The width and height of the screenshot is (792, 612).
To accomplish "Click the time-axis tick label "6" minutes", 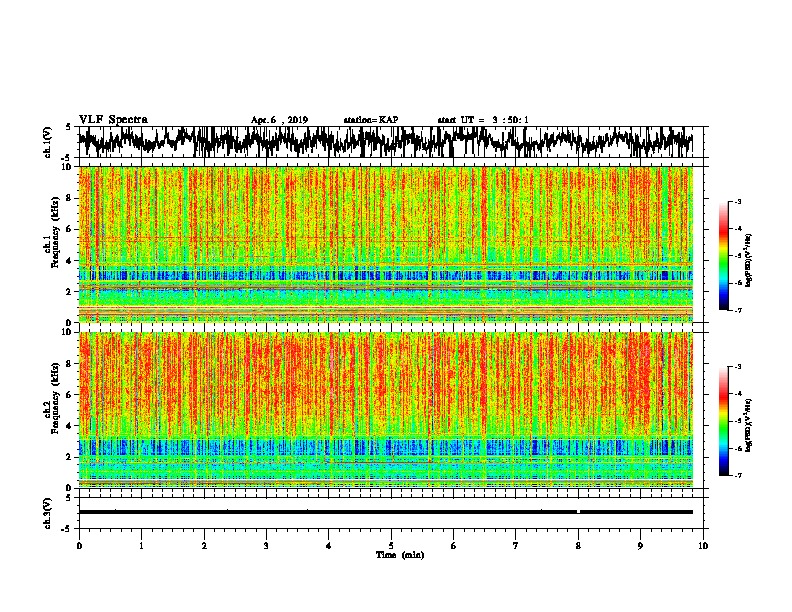I will pos(454,545).
